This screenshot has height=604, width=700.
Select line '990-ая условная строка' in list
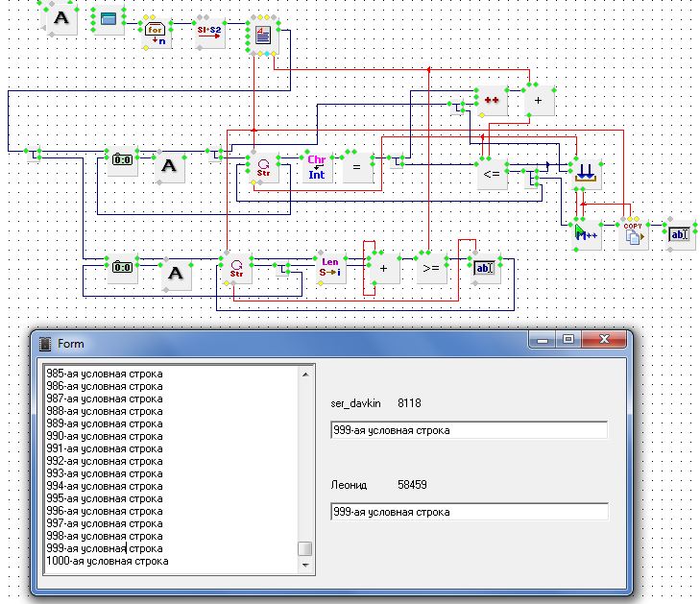tap(105, 436)
